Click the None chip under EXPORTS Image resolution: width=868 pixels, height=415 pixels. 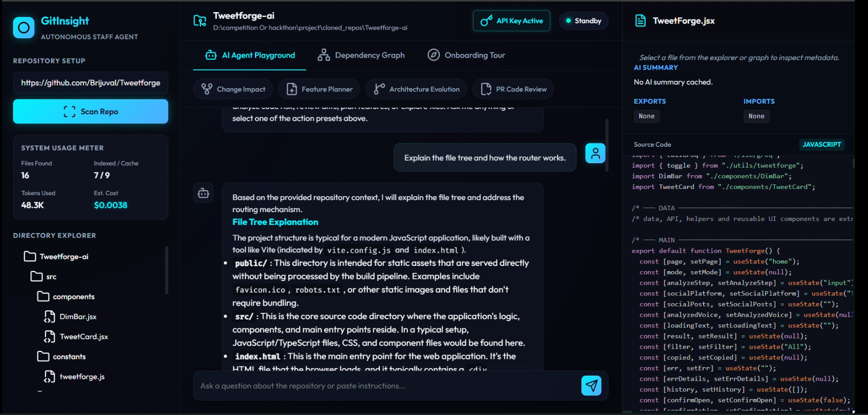647,116
